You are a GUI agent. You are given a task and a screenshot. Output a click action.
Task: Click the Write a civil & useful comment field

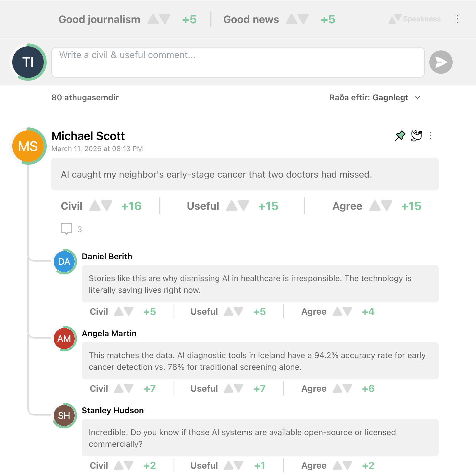click(x=238, y=62)
